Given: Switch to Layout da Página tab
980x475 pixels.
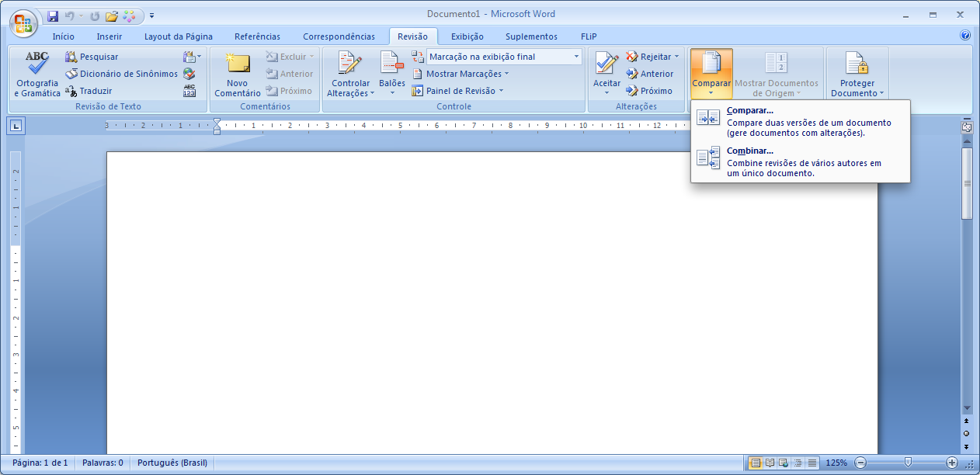Looking at the screenshot, I should [179, 36].
